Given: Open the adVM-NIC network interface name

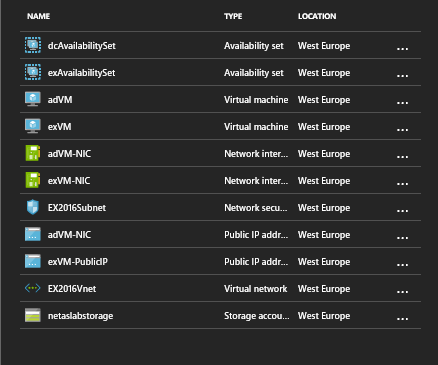Looking at the screenshot, I should [69, 154].
